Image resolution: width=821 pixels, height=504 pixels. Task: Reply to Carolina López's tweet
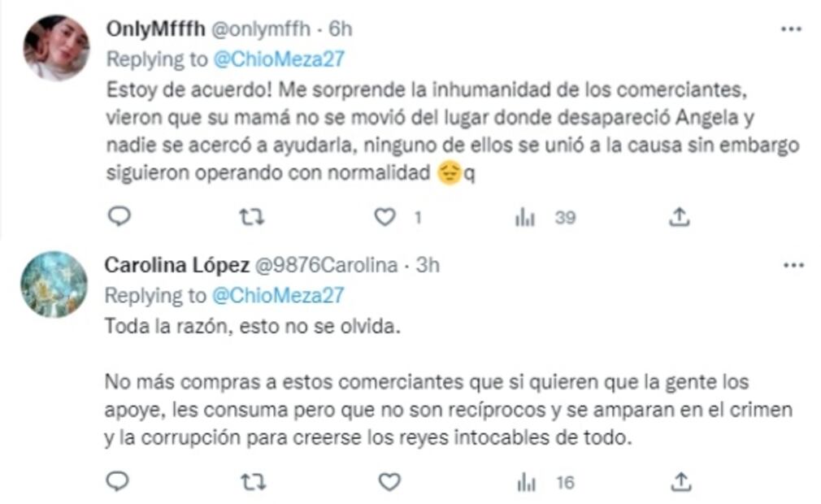pyautogui.click(x=119, y=482)
